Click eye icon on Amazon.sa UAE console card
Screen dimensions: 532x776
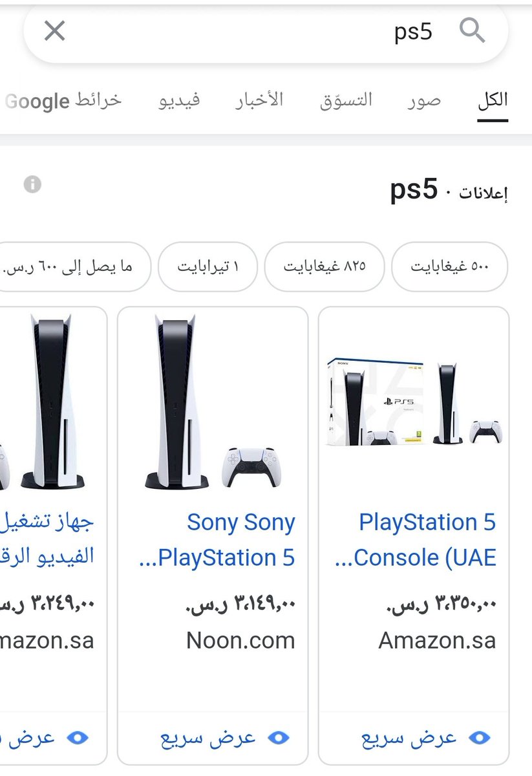[x=480, y=738]
